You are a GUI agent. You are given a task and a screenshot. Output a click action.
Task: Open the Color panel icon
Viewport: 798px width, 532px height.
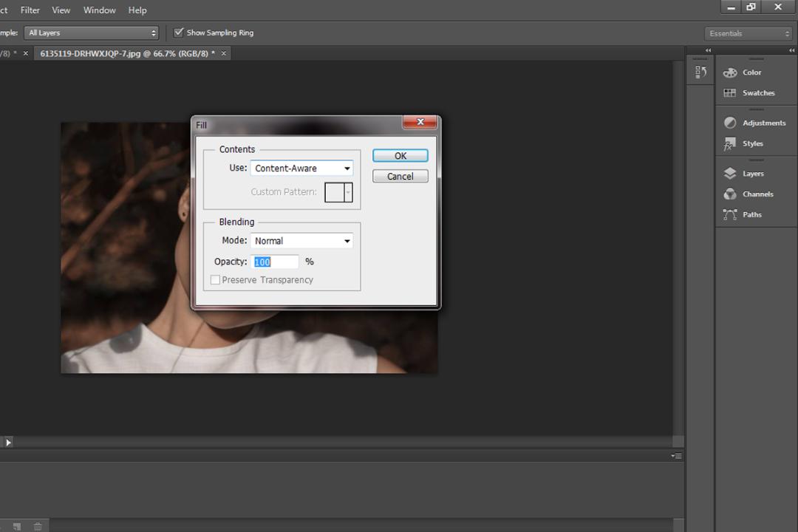(x=730, y=72)
